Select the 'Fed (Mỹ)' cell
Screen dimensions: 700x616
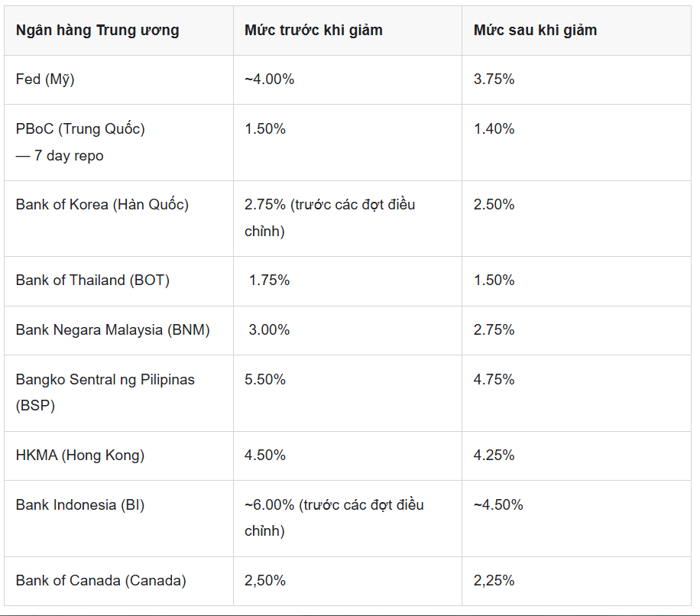tap(45, 79)
